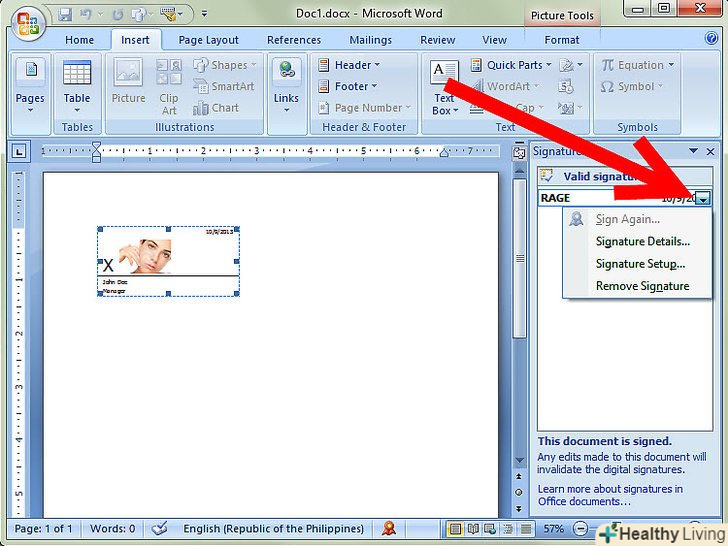The image size is (728, 546).
Task: Switch to the Home tab
Action: [x=79, y=40]
